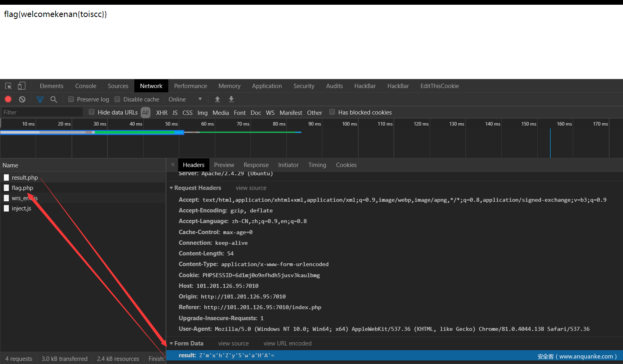Viewport: 623px width, 364px height.
Task: Enable the Disable cache checkbox
Action: click(117, 99)
